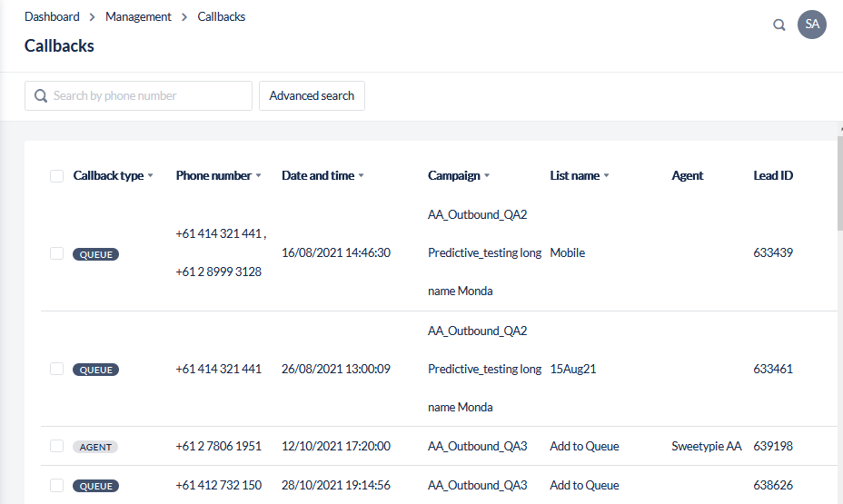The width and height of the screenshot is (843, 504).
Task: Click QUEUE badge for lead 638626
Action: (x=95, y=486)
